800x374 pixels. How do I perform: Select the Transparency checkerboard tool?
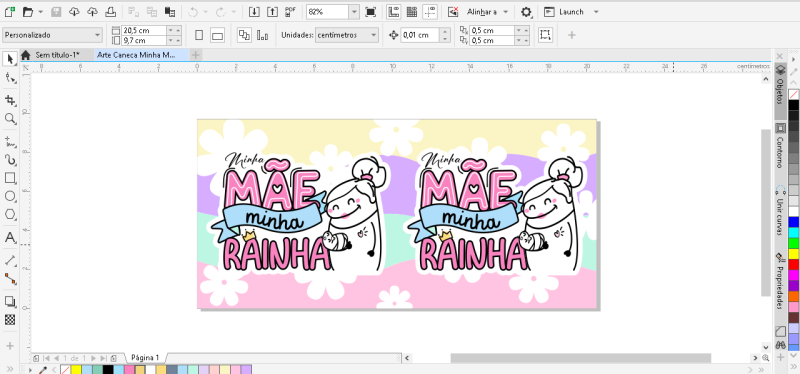click(x=10, y=320)
